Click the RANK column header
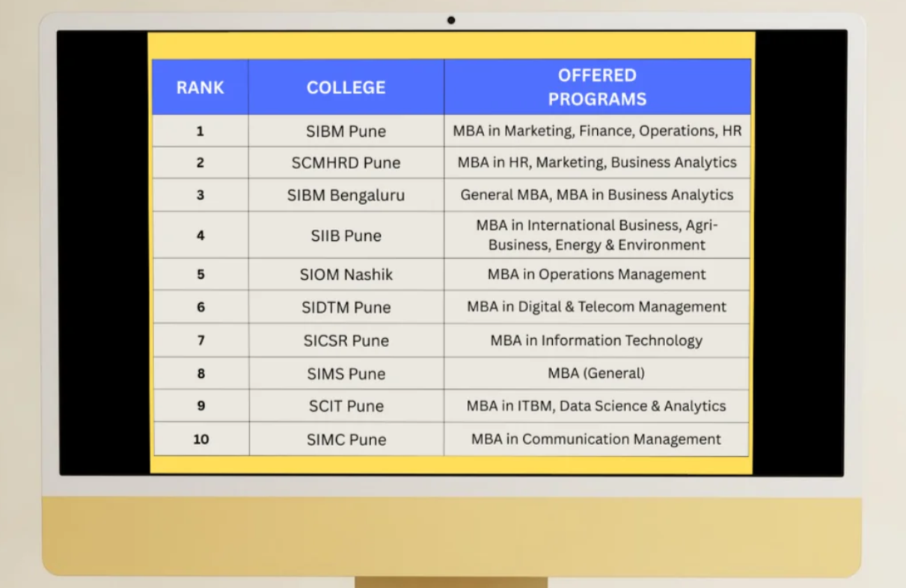Screen dimensions: 906x588 click(200, 88)
